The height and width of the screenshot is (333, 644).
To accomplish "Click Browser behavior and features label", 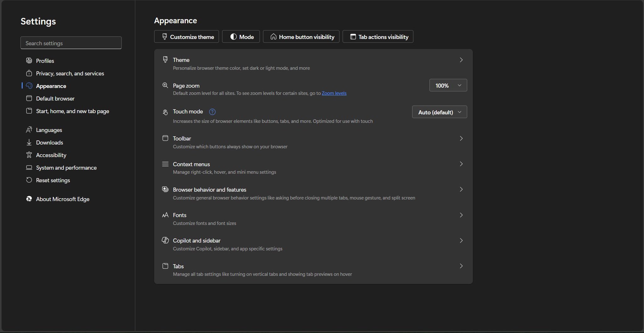I will tap(210, 189).
